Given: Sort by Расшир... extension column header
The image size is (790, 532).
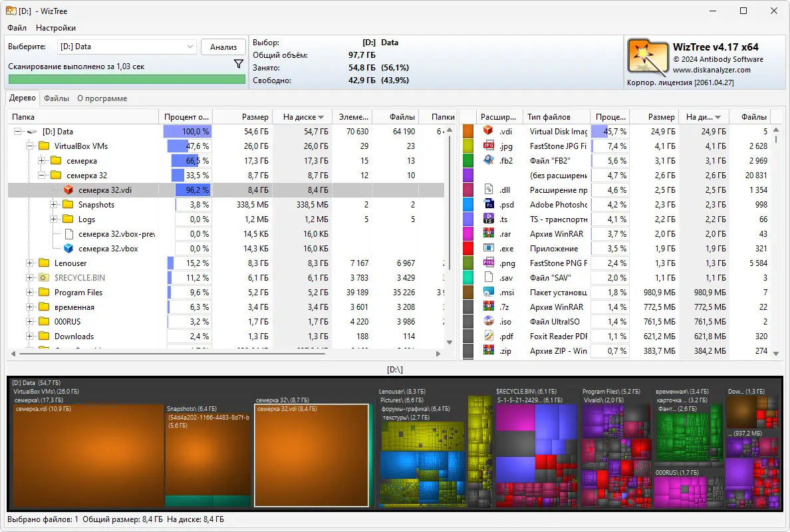Looking at the screenshot, I should [x=498, y=117].
